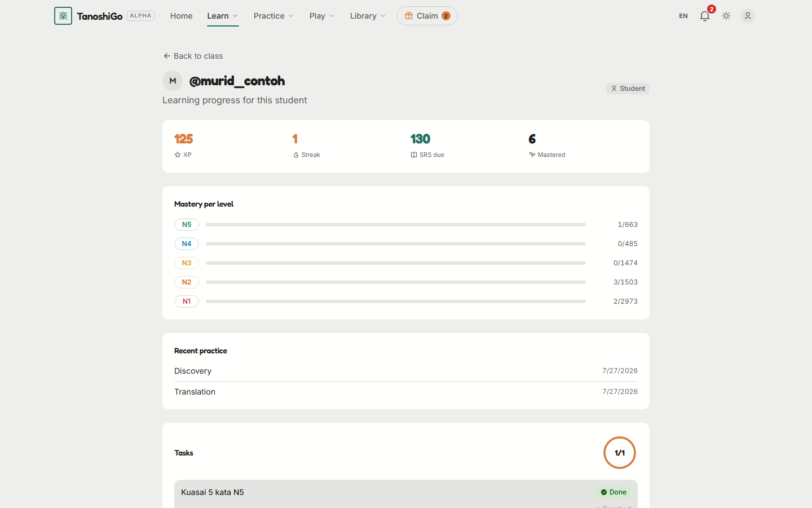Click the N2 level badge

click(x=187, y=282)
